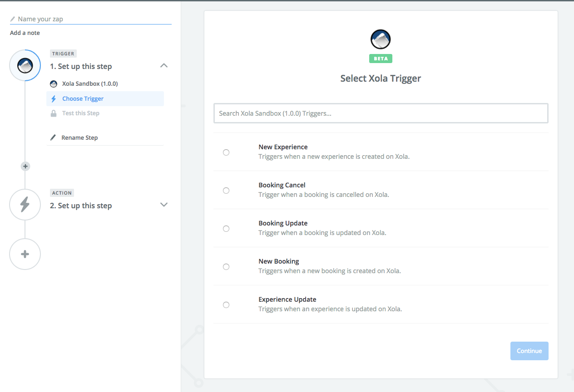The height and width of the screenshot is (392, 574).
Task: Click the small Xola Sandbox app icon in the sidebar
Action: point(54,84)
